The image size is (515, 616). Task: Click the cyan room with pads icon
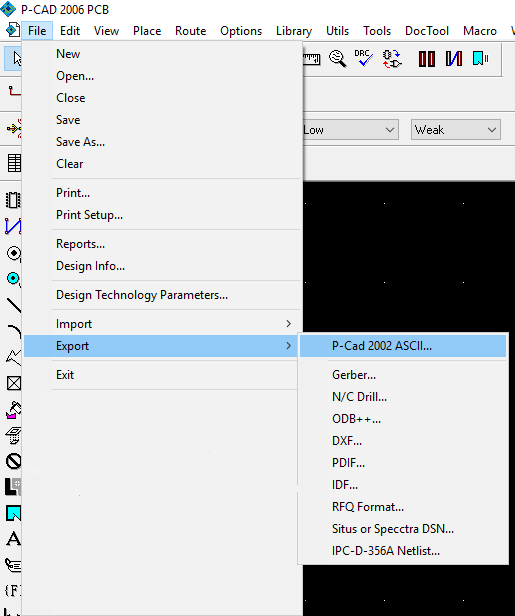[481, 59]
